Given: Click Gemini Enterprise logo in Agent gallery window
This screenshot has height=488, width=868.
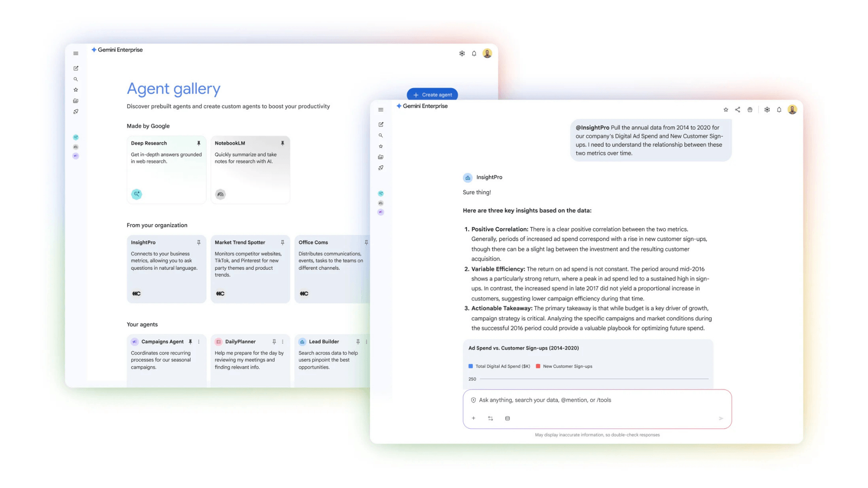Looking at the screenshot, I should [x=117, y=50].
